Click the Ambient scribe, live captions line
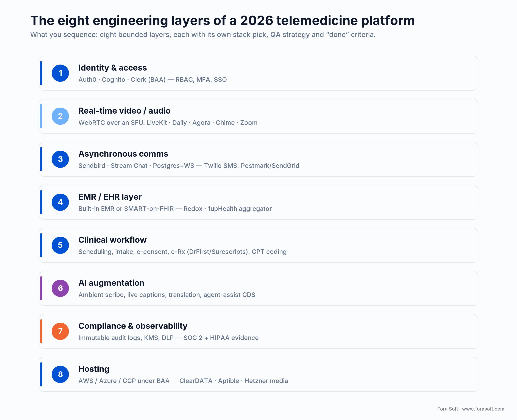 click(167, 295)
